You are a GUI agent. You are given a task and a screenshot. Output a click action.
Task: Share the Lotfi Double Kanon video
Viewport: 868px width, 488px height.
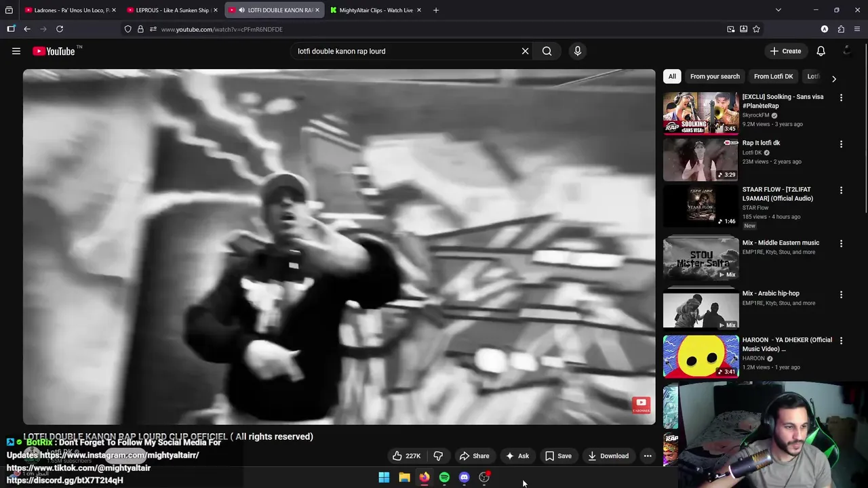coord(474,456)
